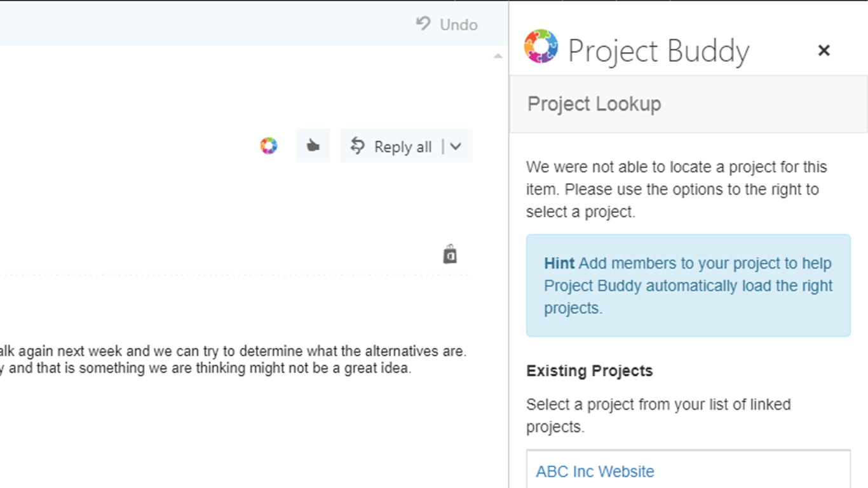Click the scroll-up arrow in the message pane
The height and width of the screenshot is (488, 868).
pos(498,55)
